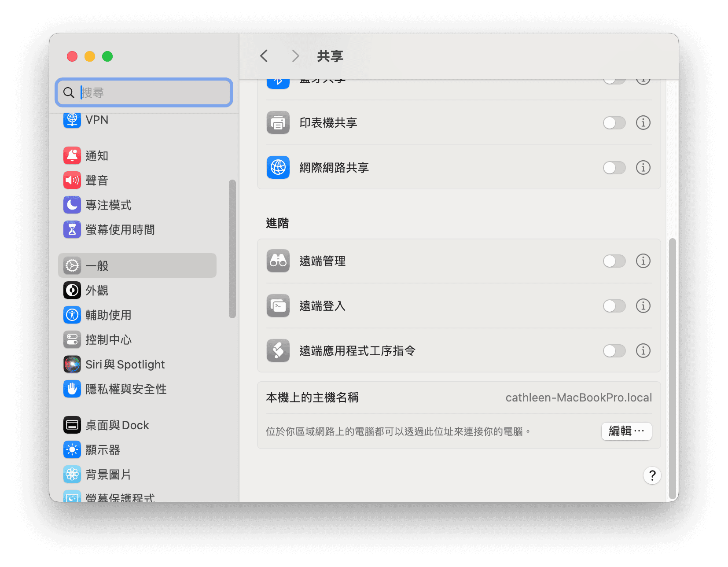Zoom window with green traffic light button

tap(107, 56)
